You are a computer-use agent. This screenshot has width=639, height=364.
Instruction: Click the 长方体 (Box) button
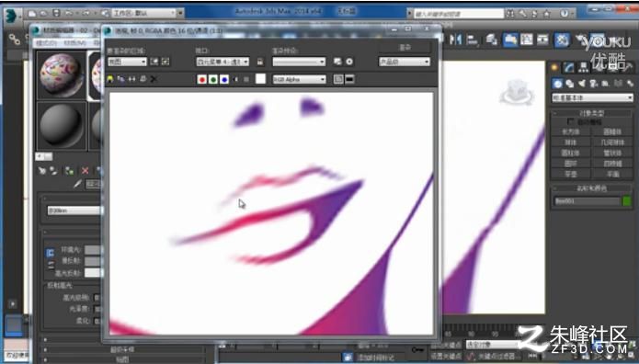(x=571, y=131)
